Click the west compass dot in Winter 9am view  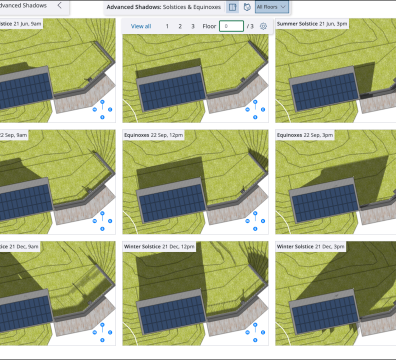94,332
